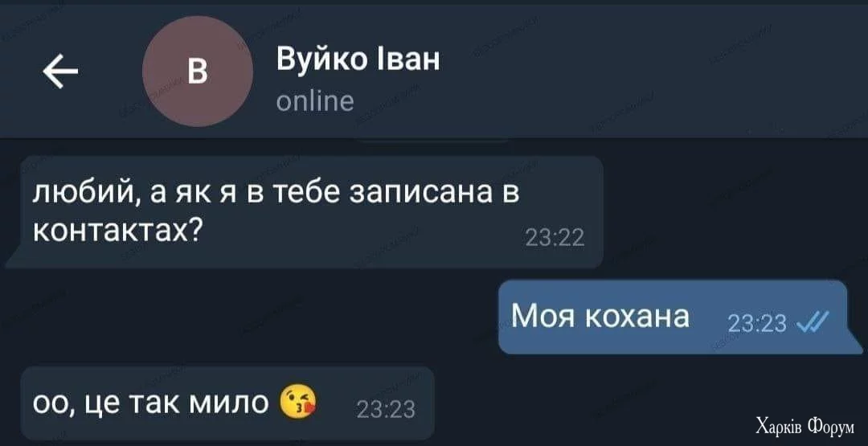868x446 pixels.
Task: Select the "оо, це так мило" message
Action: point(227,403)
